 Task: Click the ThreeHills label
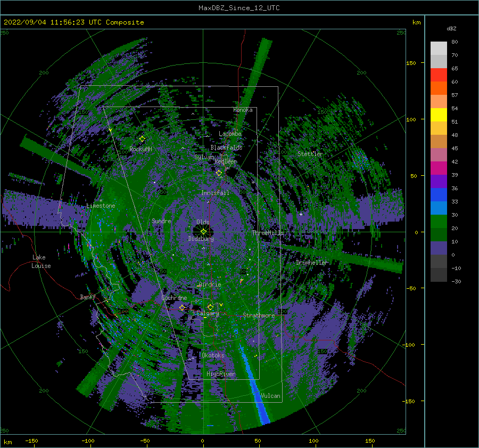click(x=268, y=233)
